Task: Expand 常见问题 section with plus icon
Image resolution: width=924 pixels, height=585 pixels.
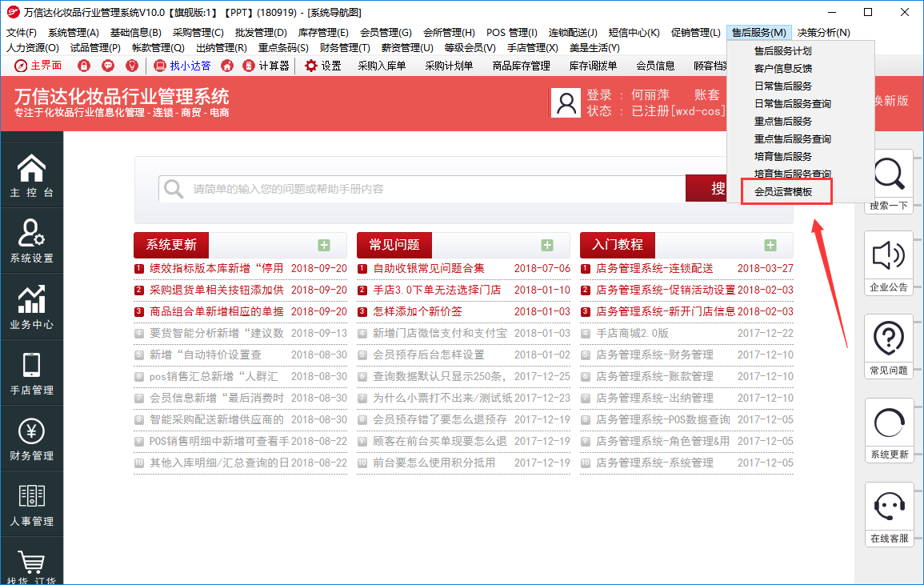Action: tap(547, 246)
